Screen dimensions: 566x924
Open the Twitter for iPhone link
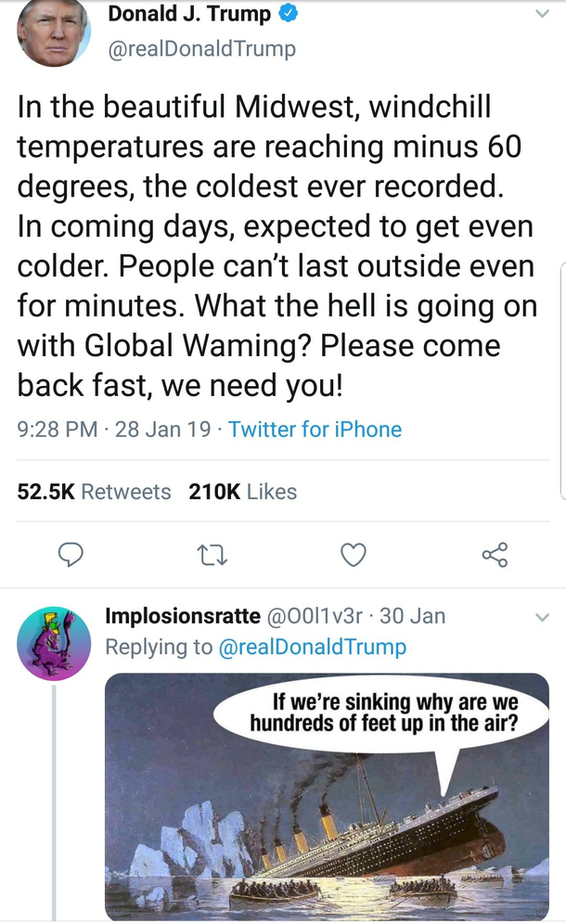tap(315, 429)
